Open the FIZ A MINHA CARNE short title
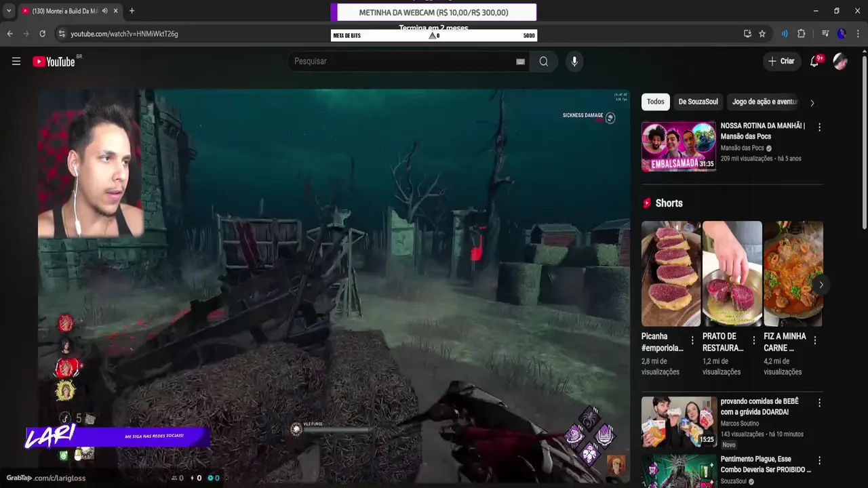Viewport: 868px width, 488px height. coord(785,342)
